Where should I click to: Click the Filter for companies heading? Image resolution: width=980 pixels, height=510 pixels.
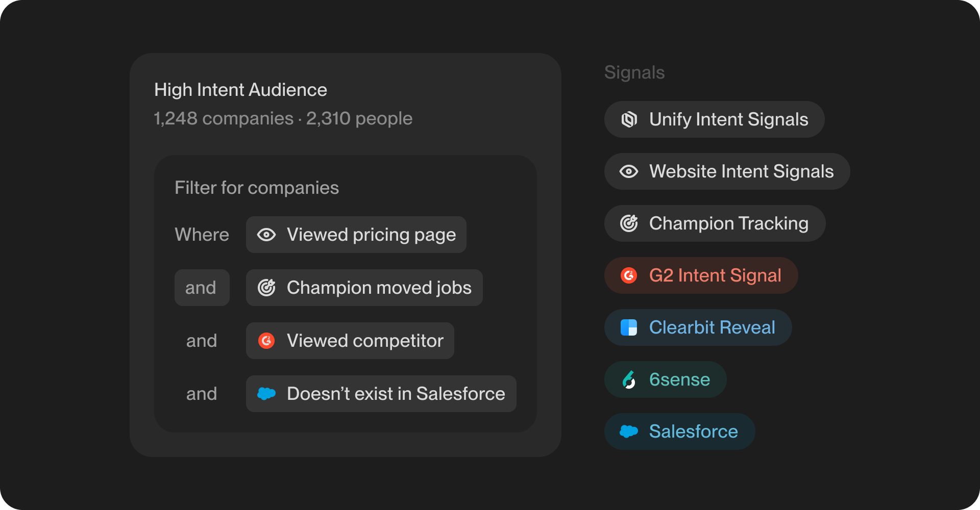(257, 188)
